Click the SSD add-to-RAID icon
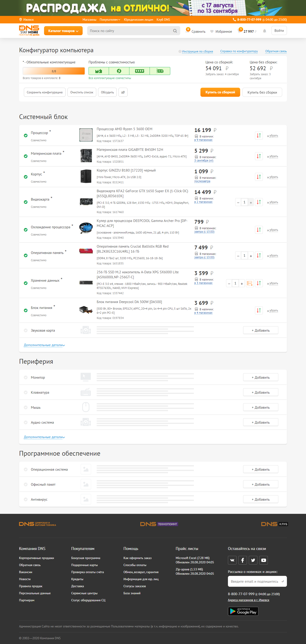Image resolution: width=306 pixels, height=644 pixels. point(249,283)
